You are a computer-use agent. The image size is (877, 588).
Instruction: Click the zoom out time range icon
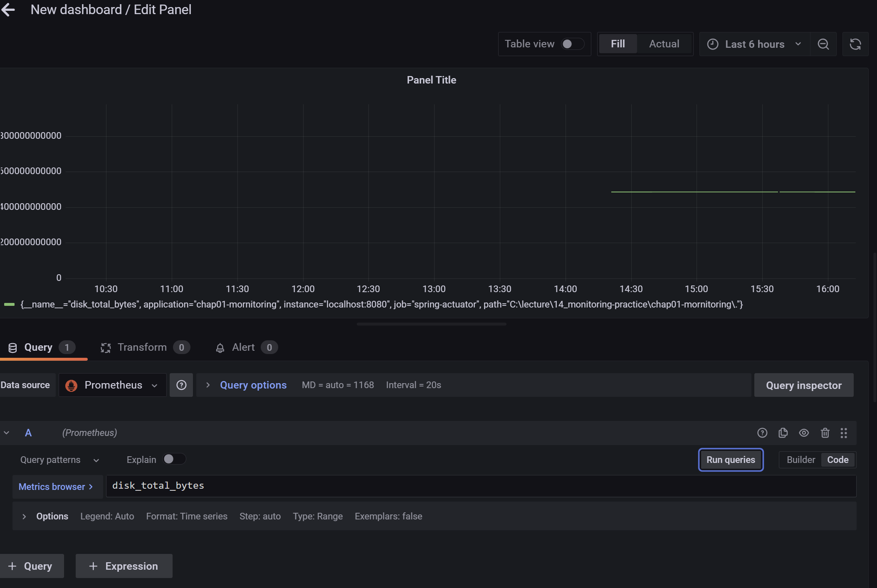[x=823, y=44]
